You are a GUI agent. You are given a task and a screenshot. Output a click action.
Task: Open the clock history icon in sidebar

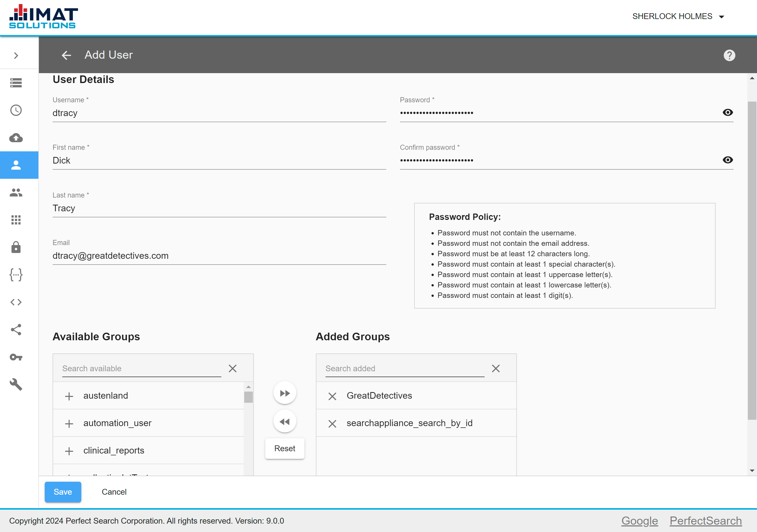coord(16,110)
